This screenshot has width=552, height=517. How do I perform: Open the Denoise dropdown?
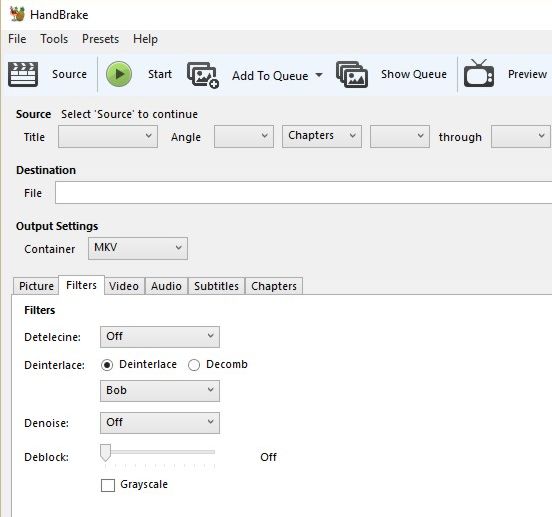click(160, 423)
